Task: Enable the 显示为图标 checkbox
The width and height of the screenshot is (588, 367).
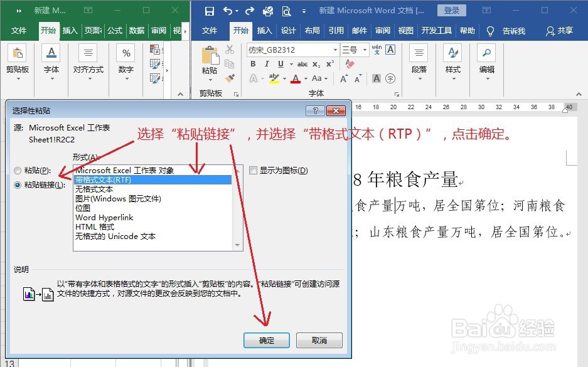Action: click(x=252, y=171)
